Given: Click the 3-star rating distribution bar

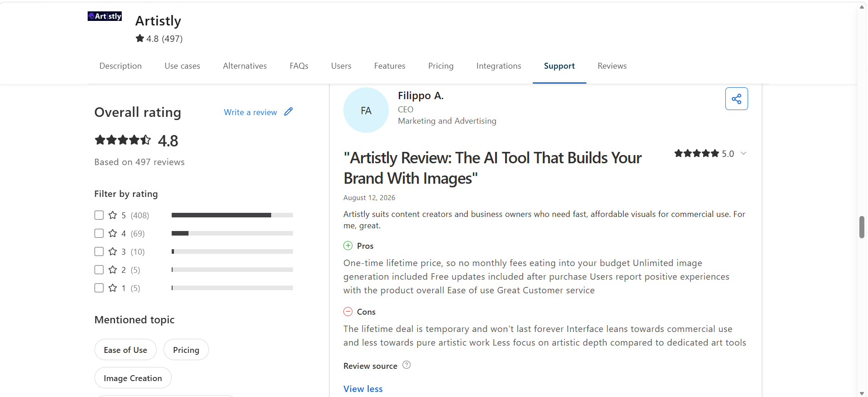Looking at the screenshot, I should 232,251.
